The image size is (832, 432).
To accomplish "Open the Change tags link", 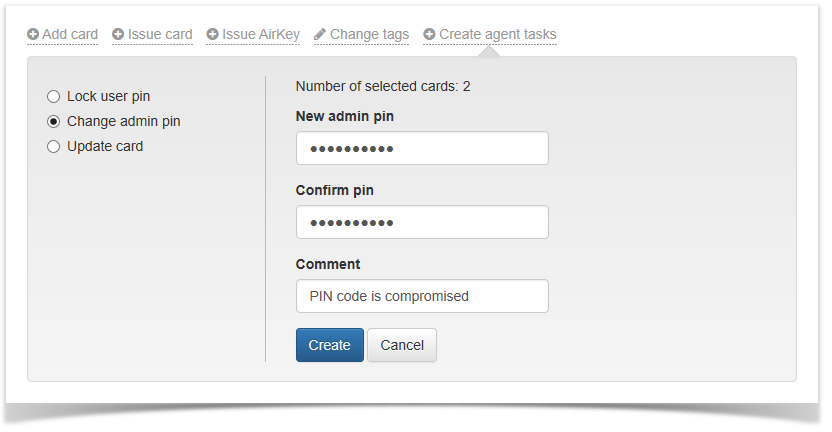I will point(369,35).
